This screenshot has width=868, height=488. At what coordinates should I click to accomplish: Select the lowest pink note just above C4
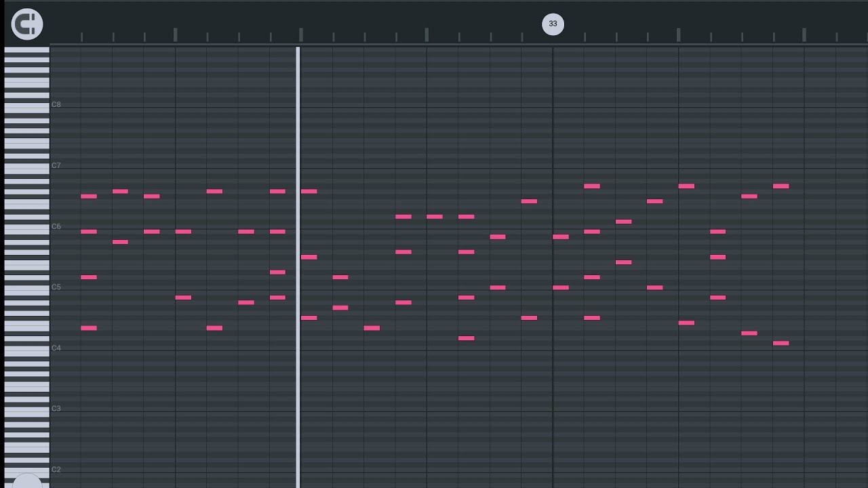pyautogui.click(x=781, y=343)
